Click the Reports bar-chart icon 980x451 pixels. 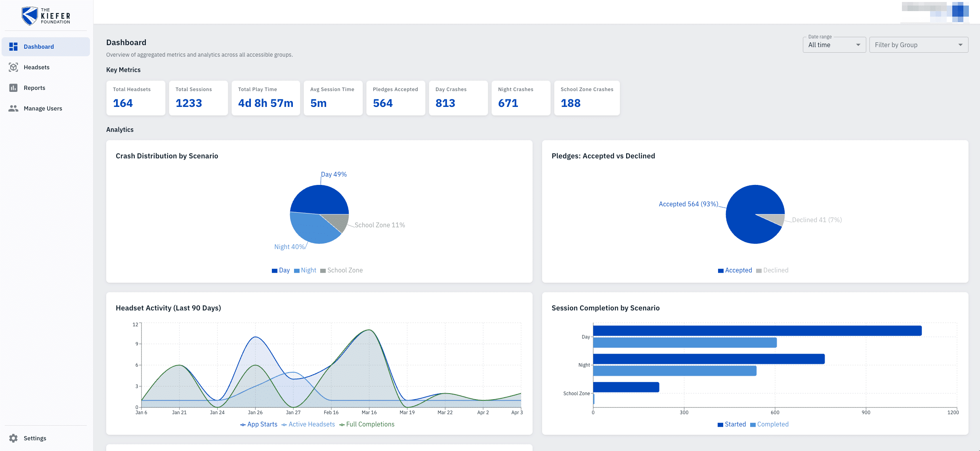(x=13, y=88)
